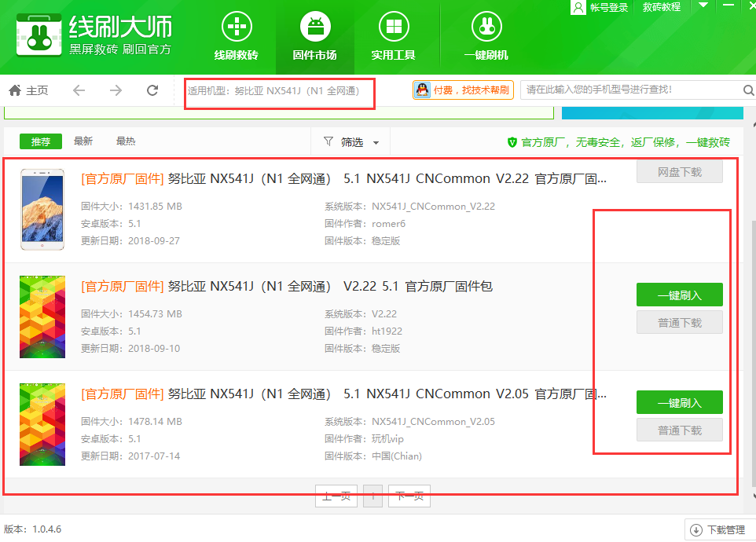Open thumbnail of the CNCommon V2.05 firmware
The width and height of the screenshot is (756, 542).
click(x=42, y=424)
